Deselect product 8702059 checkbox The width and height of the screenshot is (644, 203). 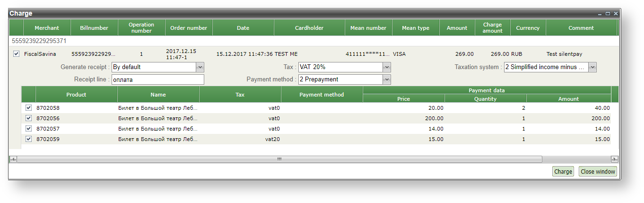[x=29, y=139]
